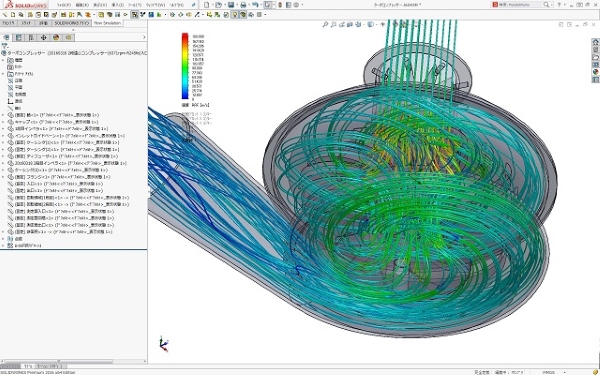The width and height of the screenshot is (600, 375).
Task: Click the Undo arrow icon
Action: tap(255, 5)
